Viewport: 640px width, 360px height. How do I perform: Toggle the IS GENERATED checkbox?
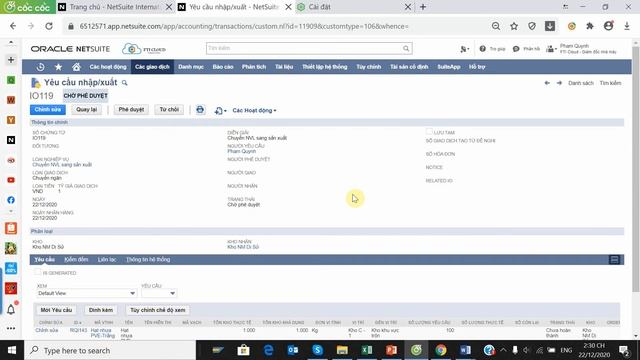38,272
